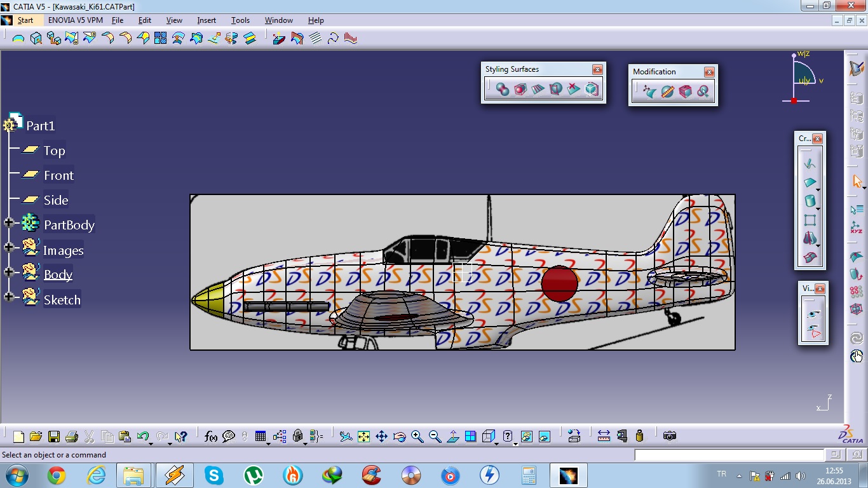
Task: Open the File menu
Action: 118,20
